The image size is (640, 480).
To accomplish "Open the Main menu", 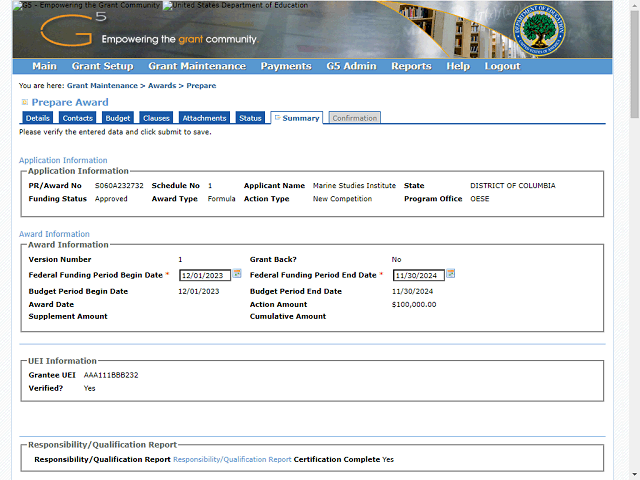I will 44,66.
